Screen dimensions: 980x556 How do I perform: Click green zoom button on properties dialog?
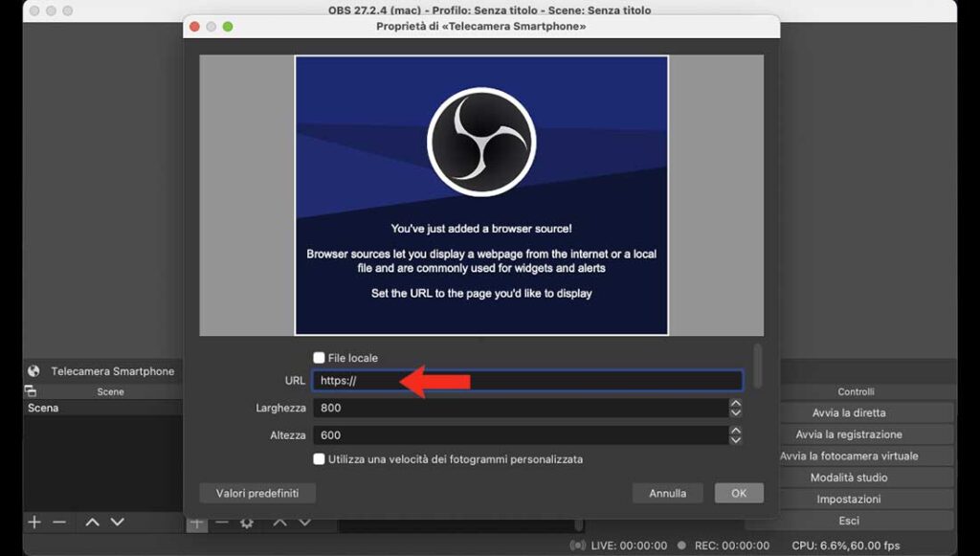[228, 26]
